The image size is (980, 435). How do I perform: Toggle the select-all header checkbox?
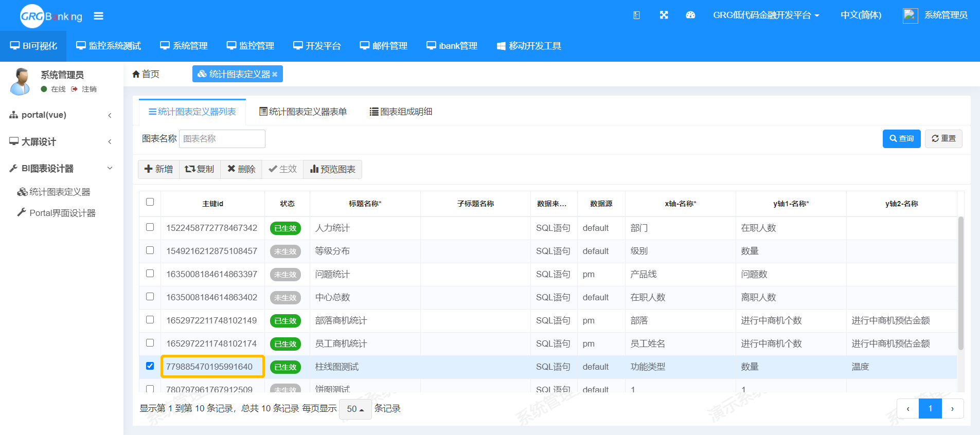tap(150, 202)
